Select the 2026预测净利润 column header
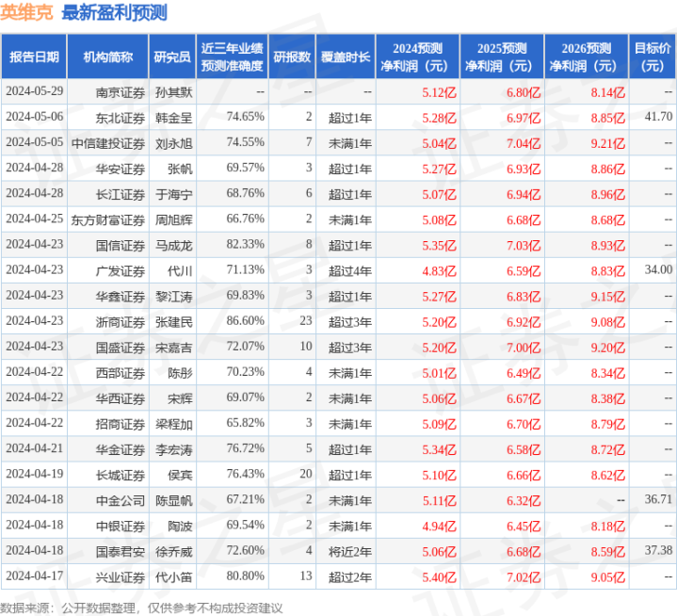The height and width of the screenshot is (616, 677). 587,57
